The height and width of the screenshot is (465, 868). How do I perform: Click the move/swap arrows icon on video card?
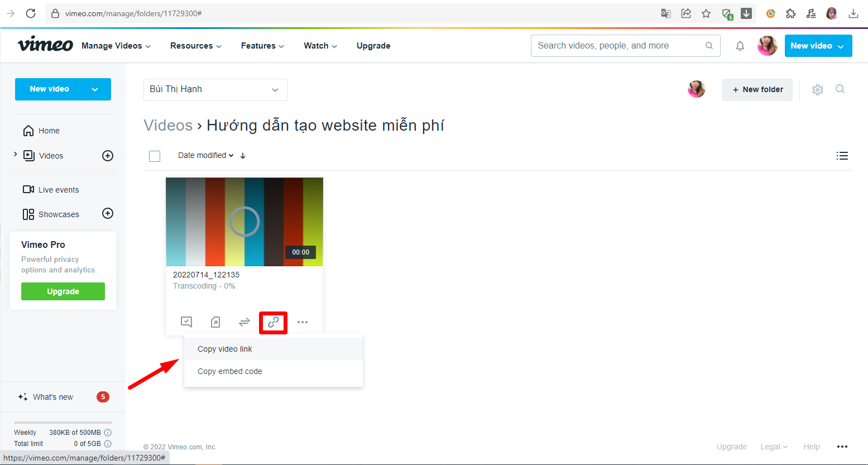pos(244,322)
